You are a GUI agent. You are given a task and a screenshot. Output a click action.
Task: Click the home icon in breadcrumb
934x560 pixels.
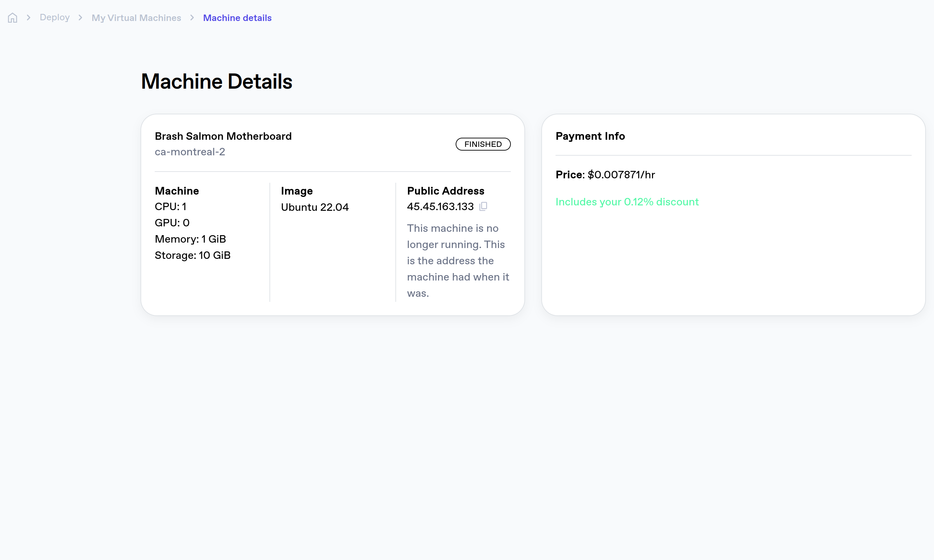click(13, 18)
